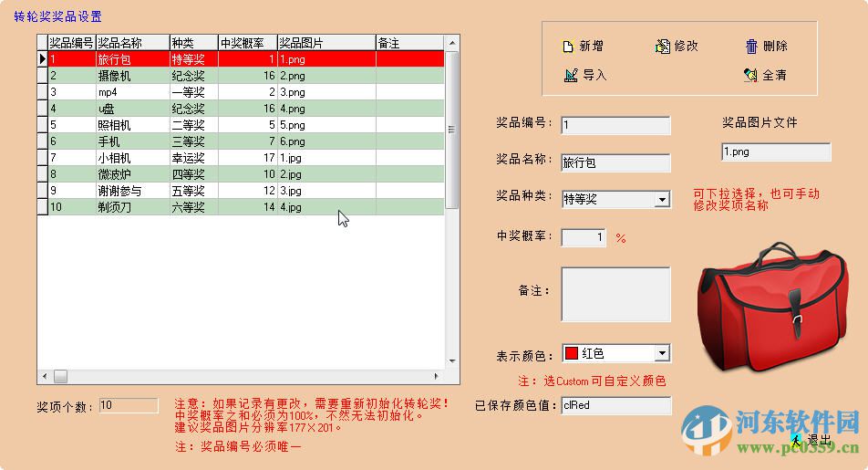Click the 一等奖 category cell

193,92
